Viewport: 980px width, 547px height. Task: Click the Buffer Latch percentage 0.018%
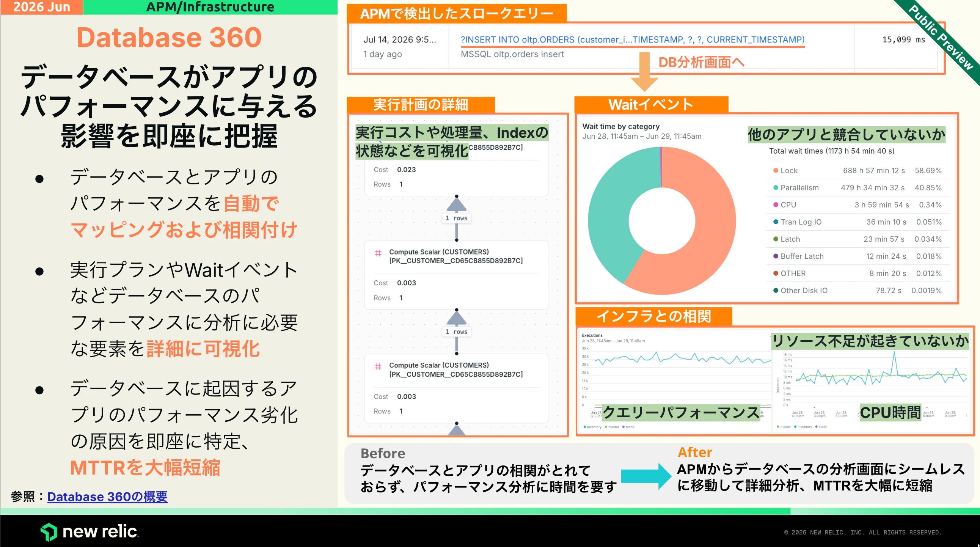[929, 256]
